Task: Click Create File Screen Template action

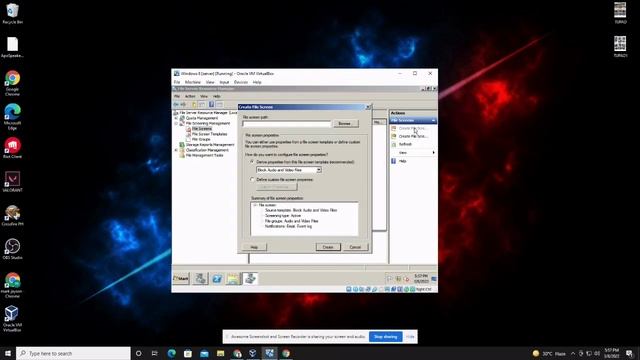Action: (x=413, y=136)
